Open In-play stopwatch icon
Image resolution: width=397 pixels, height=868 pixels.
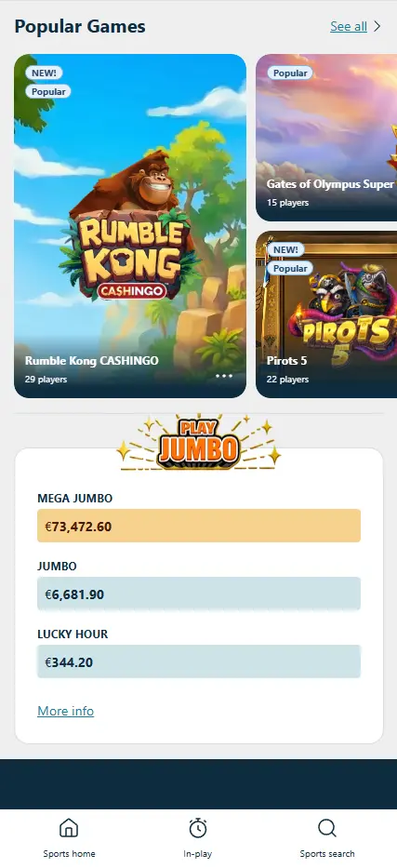tap(198, 828)
